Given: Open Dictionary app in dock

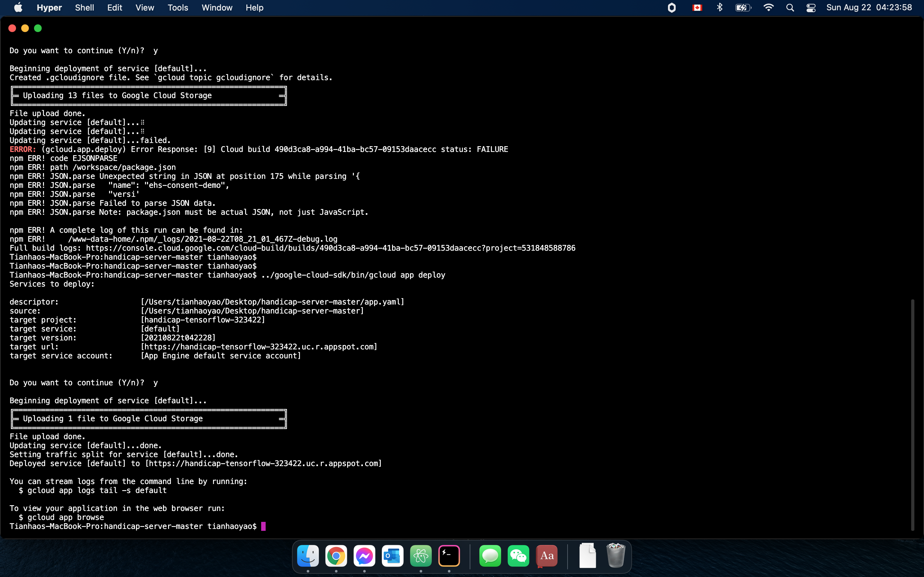Looking at the screenshot, I should (x=547, y=556).
